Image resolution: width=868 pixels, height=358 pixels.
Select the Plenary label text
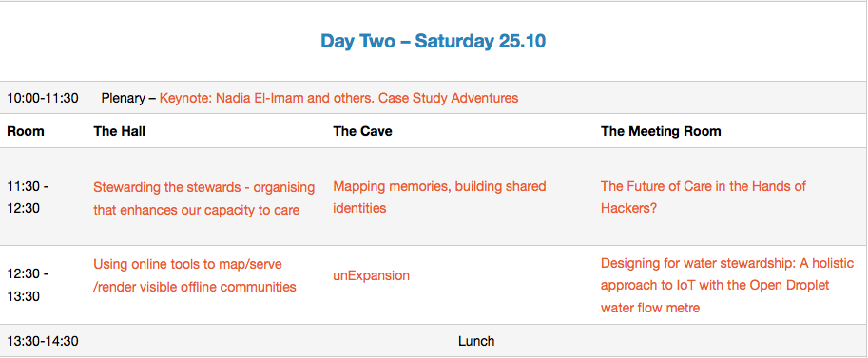point(124,99)
